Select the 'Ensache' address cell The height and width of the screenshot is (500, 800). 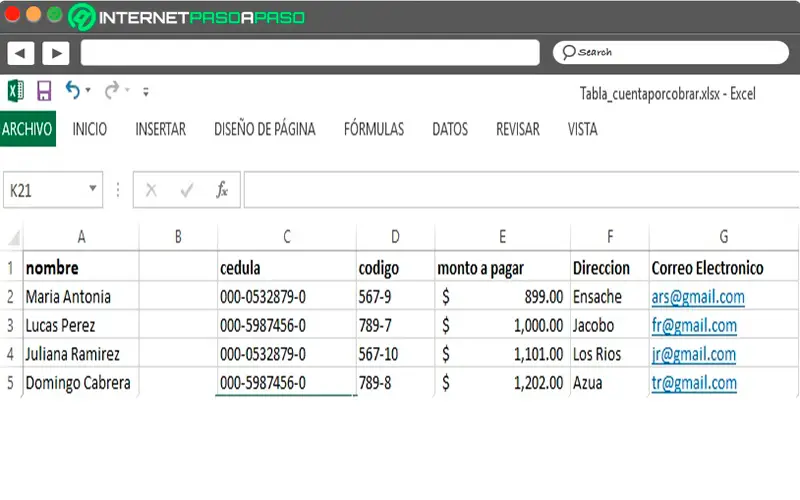(x=610, y=296)
